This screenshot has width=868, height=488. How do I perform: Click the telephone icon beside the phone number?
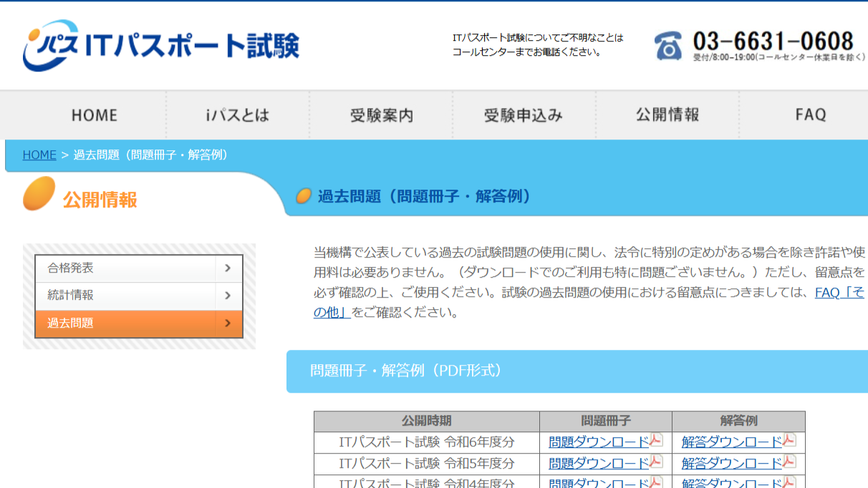[x=667, y=46]
